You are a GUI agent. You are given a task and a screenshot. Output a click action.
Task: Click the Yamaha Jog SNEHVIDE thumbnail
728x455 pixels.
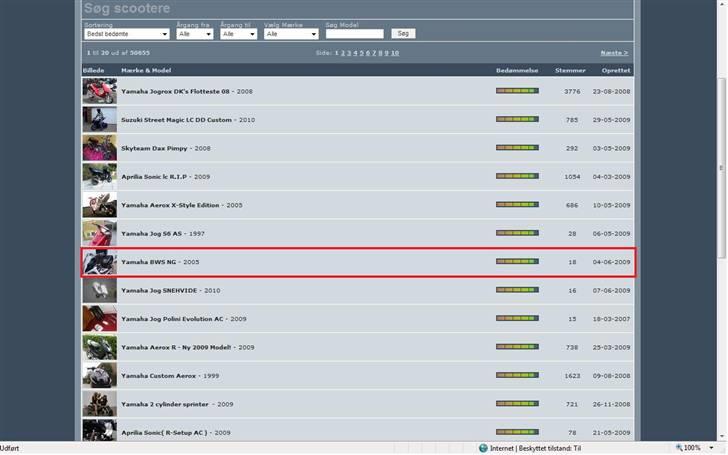point(99,291)
